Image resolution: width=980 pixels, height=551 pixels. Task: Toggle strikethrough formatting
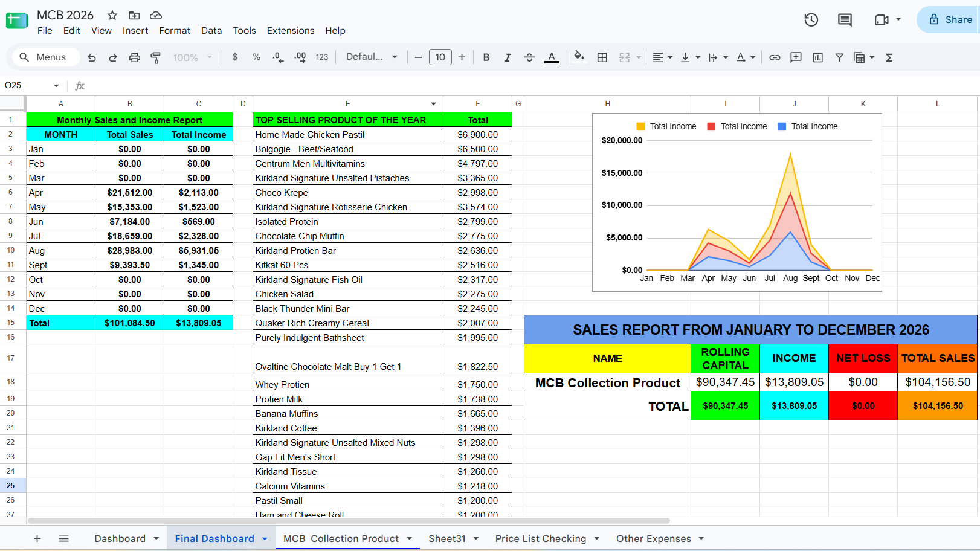[x=529, y=57]
